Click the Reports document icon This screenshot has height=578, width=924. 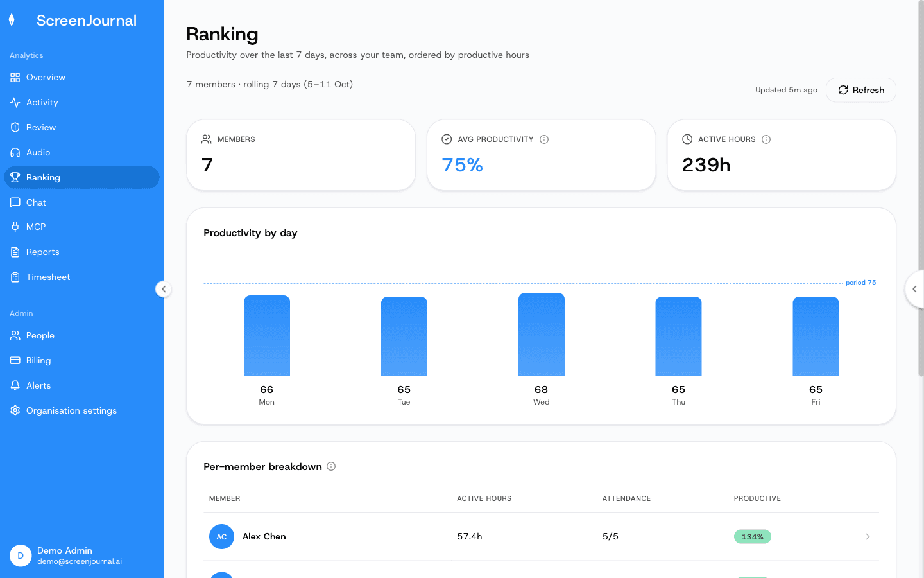coord(15,252)
